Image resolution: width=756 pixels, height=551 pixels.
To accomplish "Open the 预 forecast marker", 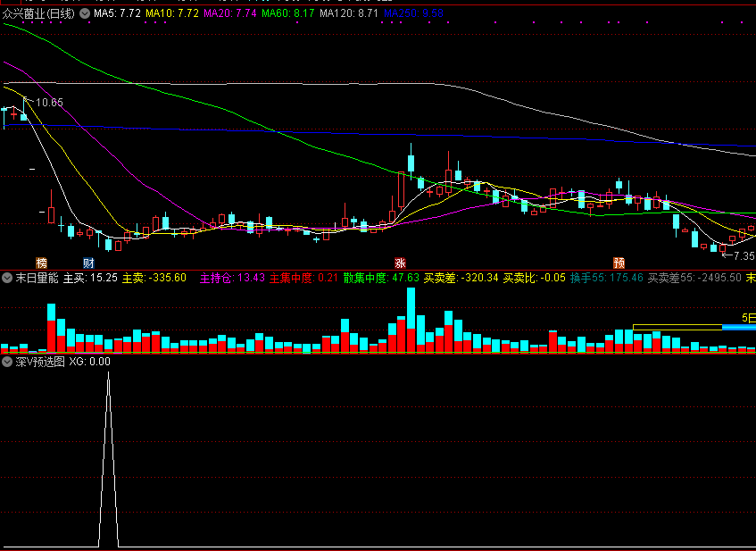I will [x=619, y=263].
